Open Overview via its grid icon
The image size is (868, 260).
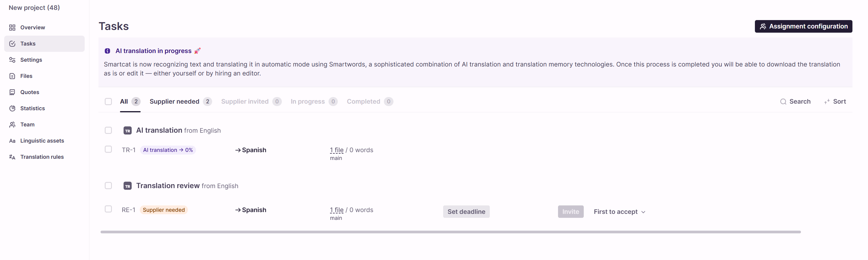12,27
